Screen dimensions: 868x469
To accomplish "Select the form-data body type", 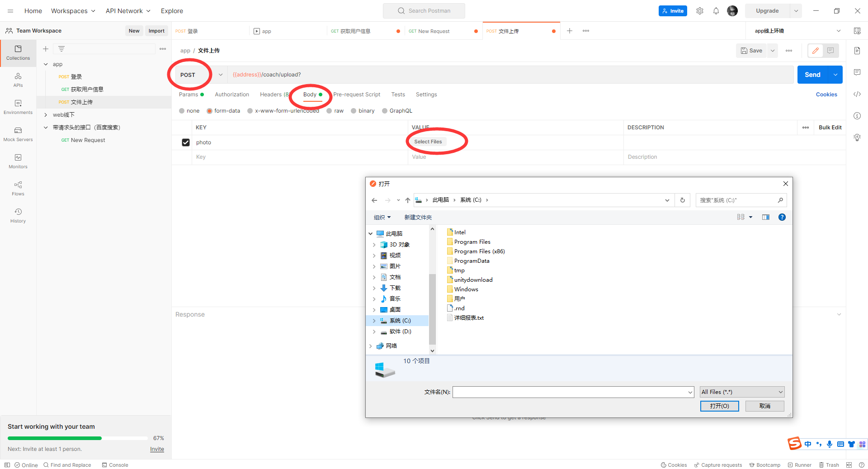I will [209, 111].
